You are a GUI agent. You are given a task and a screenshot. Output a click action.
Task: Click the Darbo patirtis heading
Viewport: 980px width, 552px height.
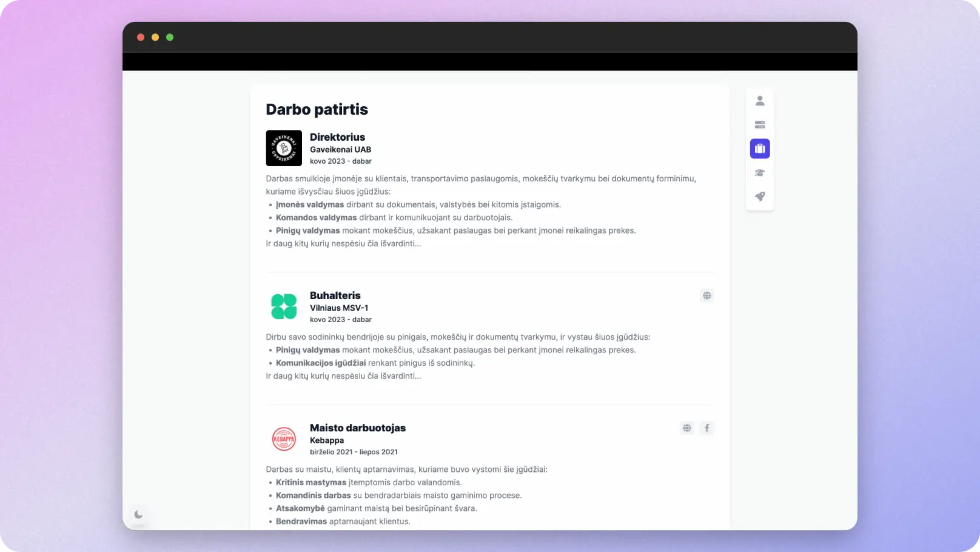coord(317,109)
